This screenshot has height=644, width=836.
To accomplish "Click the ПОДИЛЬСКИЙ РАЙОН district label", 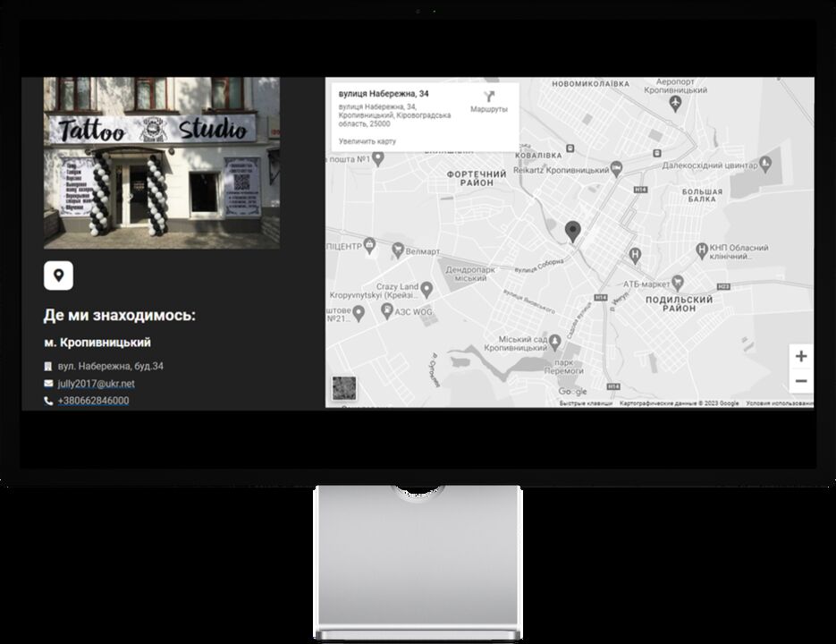I will [679, 303].
